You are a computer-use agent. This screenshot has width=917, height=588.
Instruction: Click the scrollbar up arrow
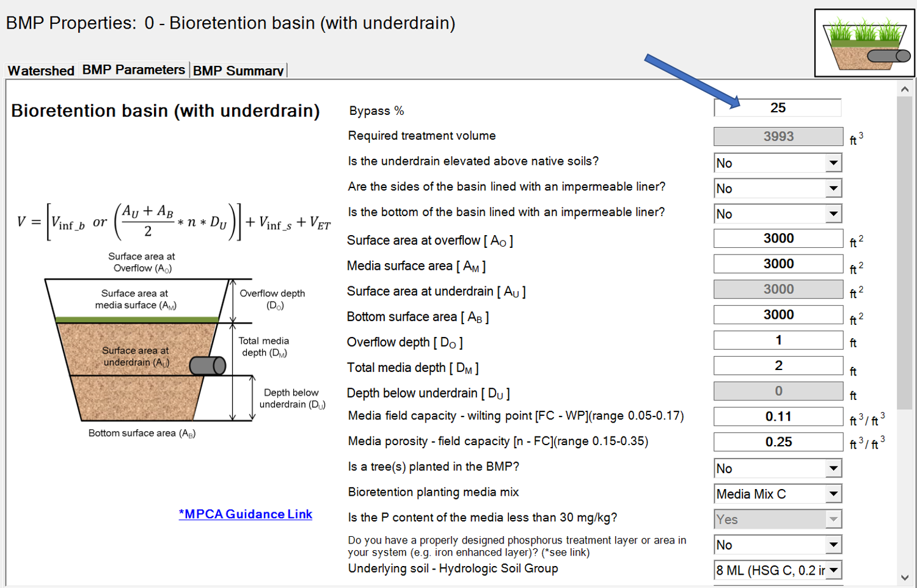click(x=905, y=89)
